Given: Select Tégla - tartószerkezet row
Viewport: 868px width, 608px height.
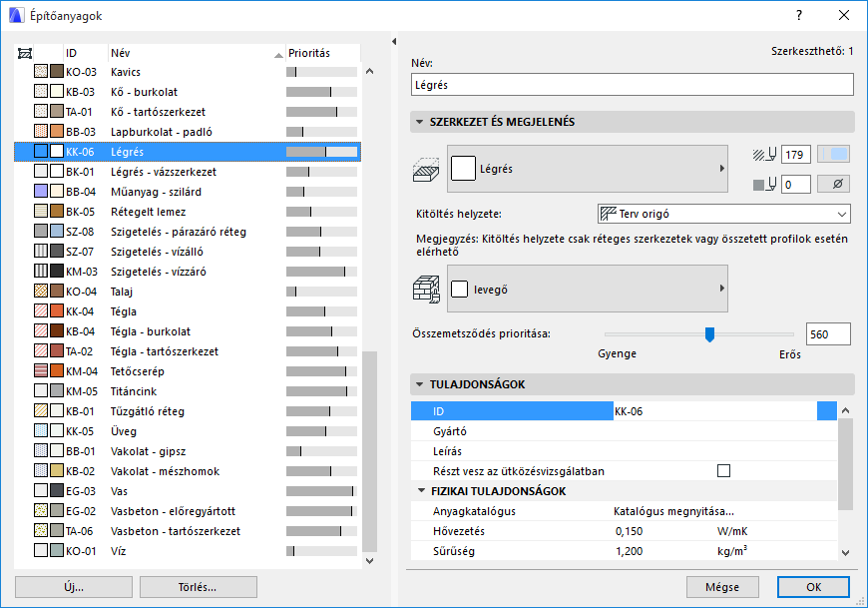Looking at the screenshot, I should (188, 351).
